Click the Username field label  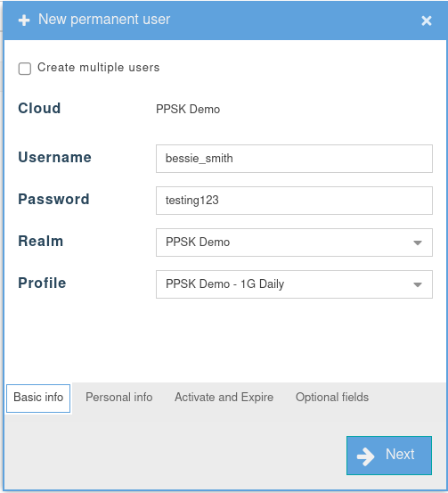[54, 157]
